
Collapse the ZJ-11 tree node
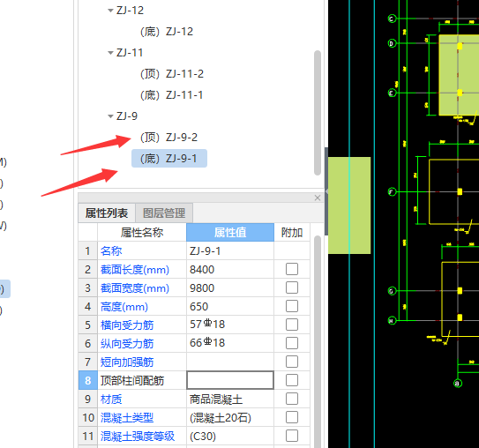point(110,53)
